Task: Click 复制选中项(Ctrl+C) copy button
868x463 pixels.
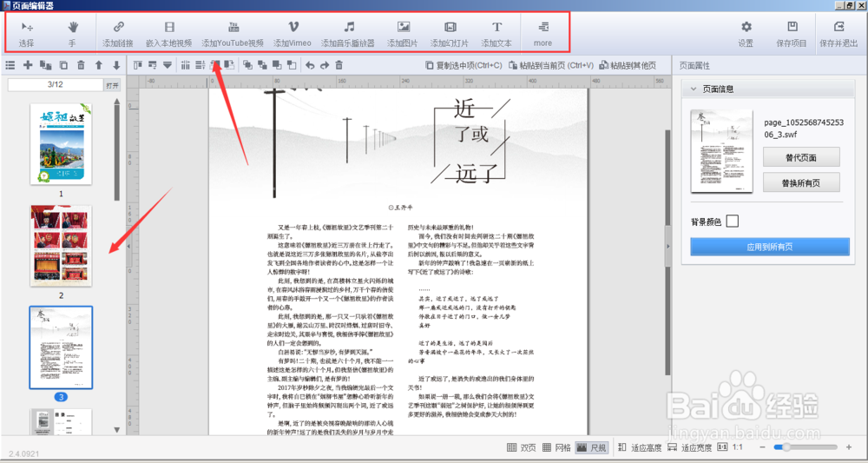Action: click(x=464, y=65)
